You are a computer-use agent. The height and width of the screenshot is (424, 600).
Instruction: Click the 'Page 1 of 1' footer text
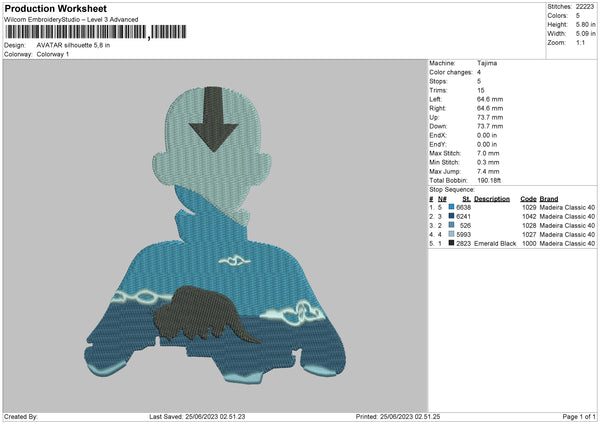coord(579,417)
